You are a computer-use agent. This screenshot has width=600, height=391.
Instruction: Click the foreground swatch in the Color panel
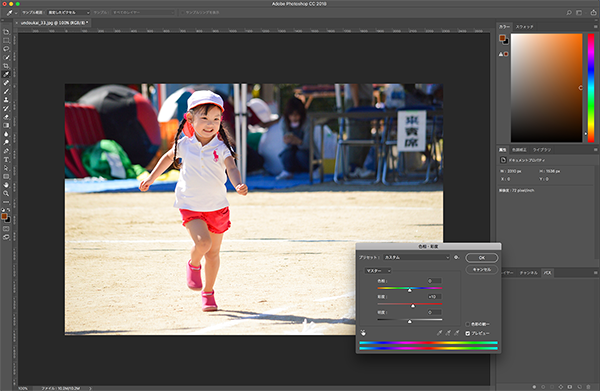[x=502, y=38]
